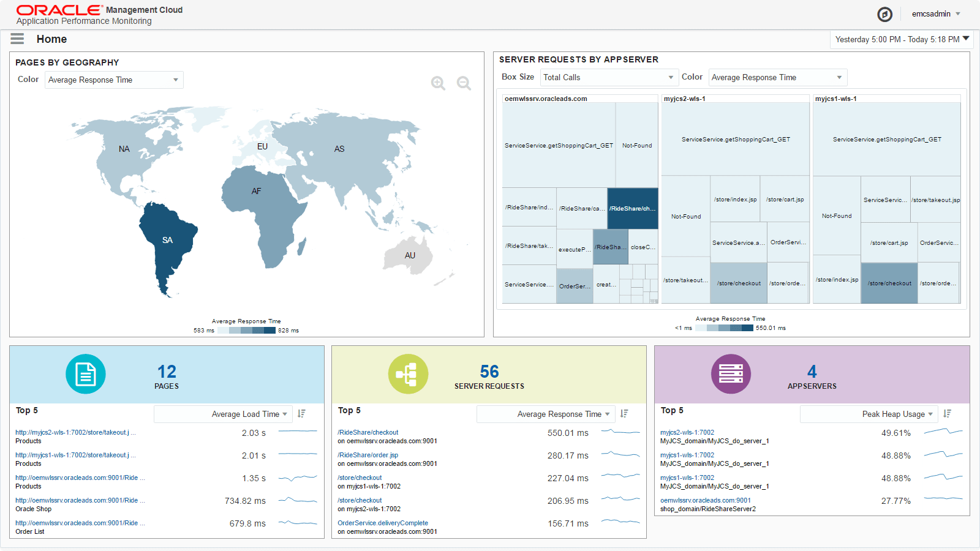Open the myjcs2-wls-1:7002 appserver link

[x=687, y=432]
